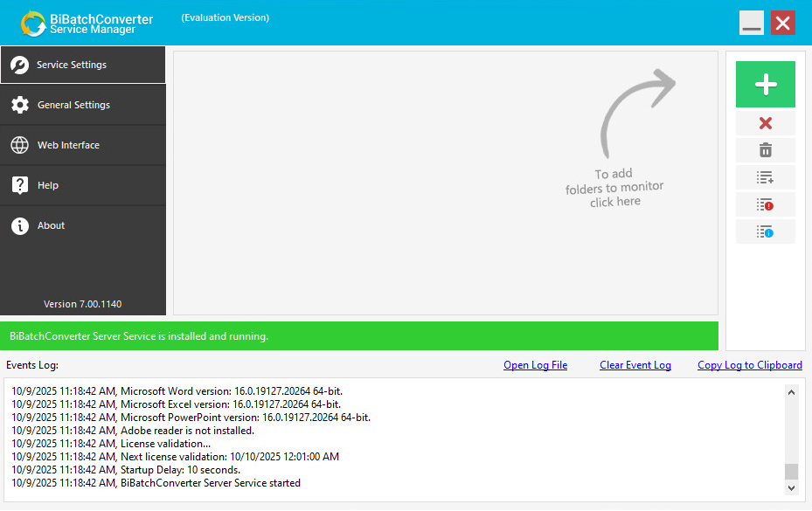Copy Log to Clipboard link

749,365
